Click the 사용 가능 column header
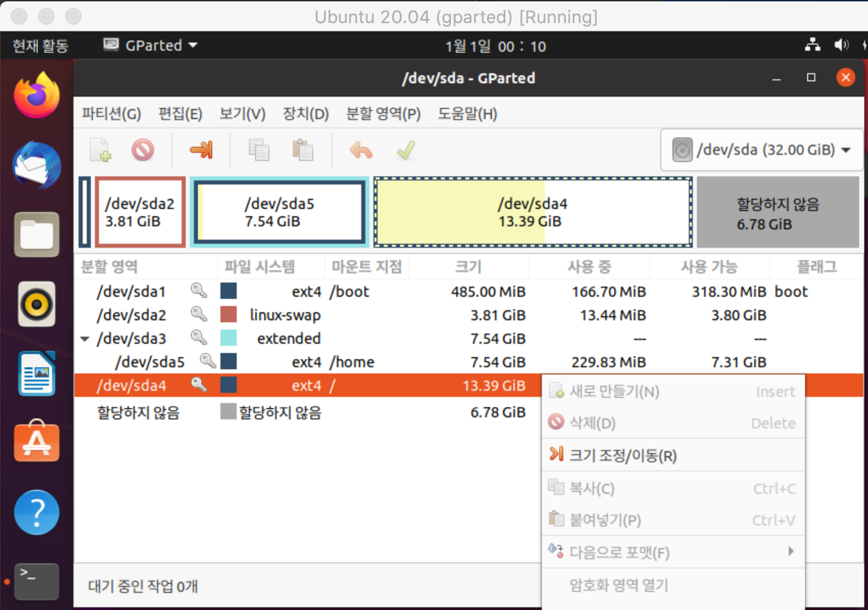868x610 pixels. pyautogui.click(x=710, y=267)
